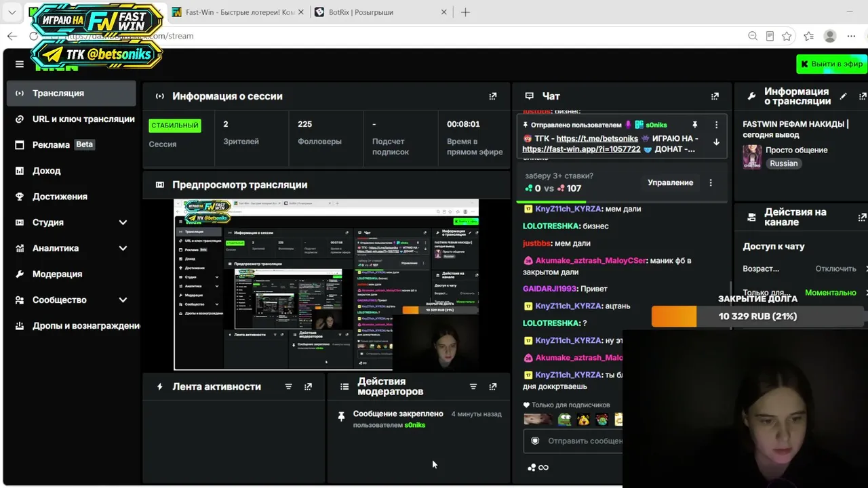This screenshot has height=488, width=868.
Task: Open Трансляция in the sidebar
Action: tap(71, 94)
